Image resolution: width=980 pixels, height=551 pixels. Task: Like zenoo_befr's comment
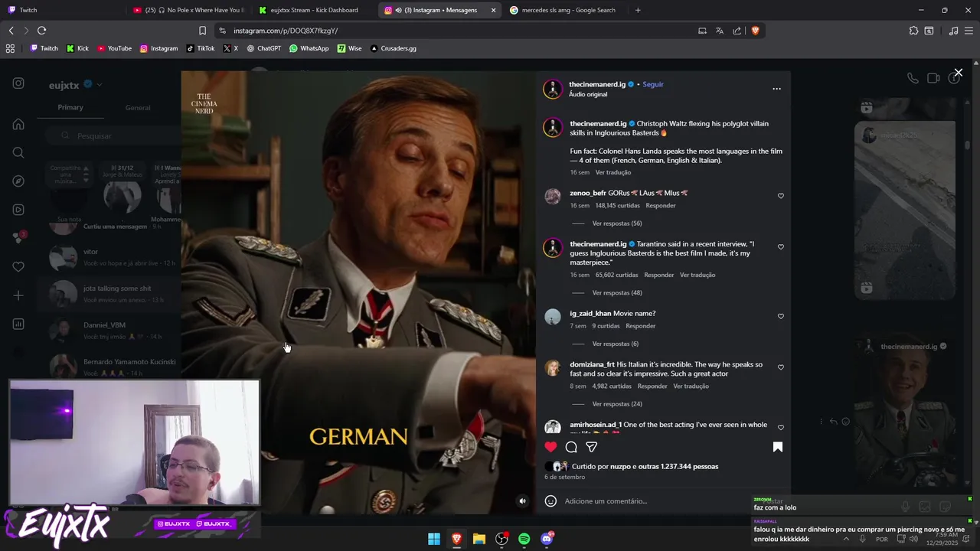point(781,196)
